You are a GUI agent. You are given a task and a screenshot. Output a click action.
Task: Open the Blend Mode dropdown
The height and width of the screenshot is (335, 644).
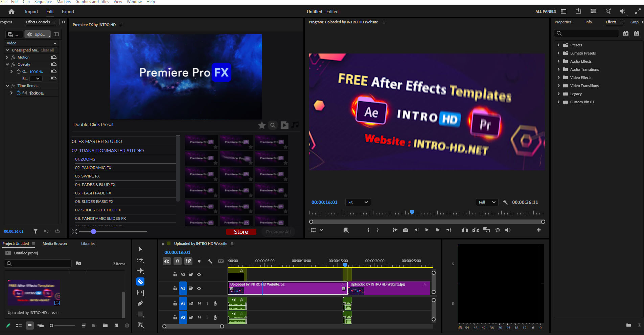[36, 79]
